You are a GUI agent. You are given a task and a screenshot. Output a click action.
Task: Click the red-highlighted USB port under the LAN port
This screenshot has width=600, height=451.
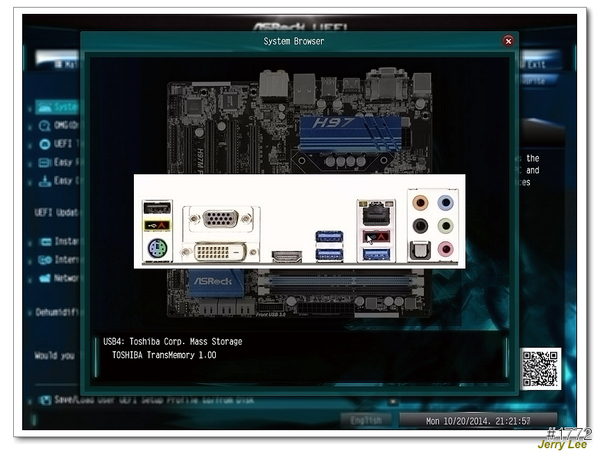[x=376, y=236]
